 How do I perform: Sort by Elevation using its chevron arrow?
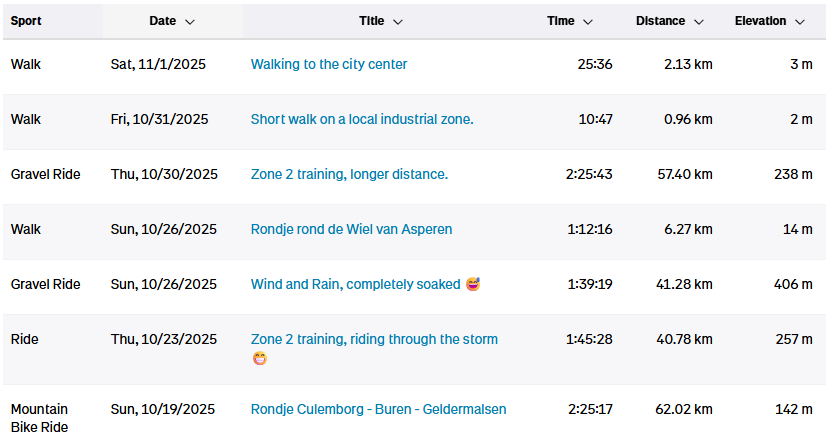[x=800, y=21]
